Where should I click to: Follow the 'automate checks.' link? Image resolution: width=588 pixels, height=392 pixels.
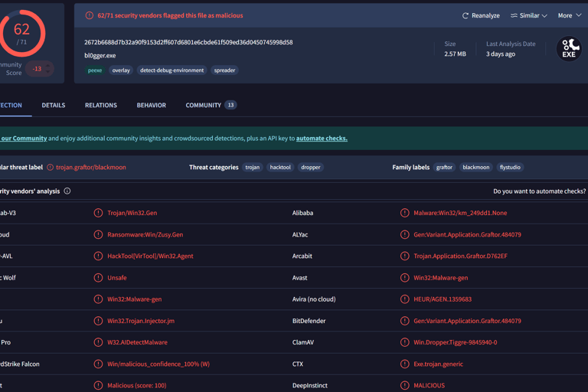coord(322,139)
